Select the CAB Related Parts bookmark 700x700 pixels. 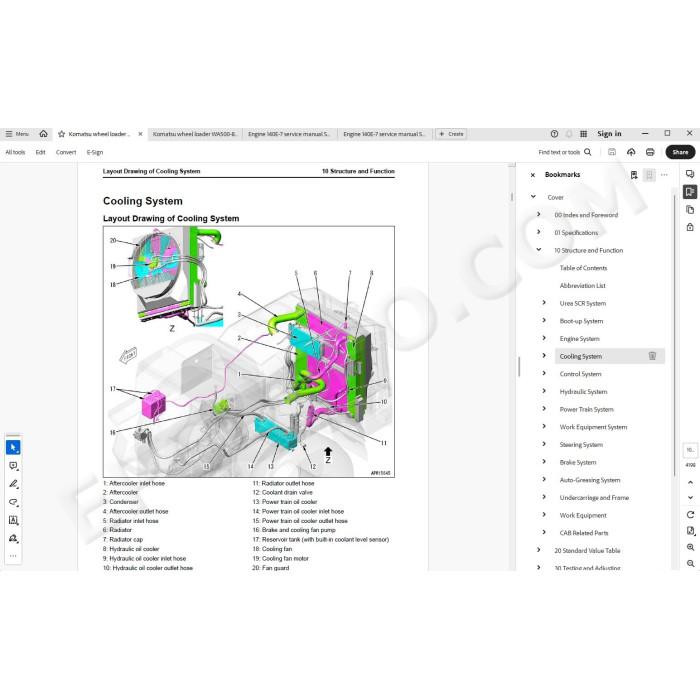583,533
